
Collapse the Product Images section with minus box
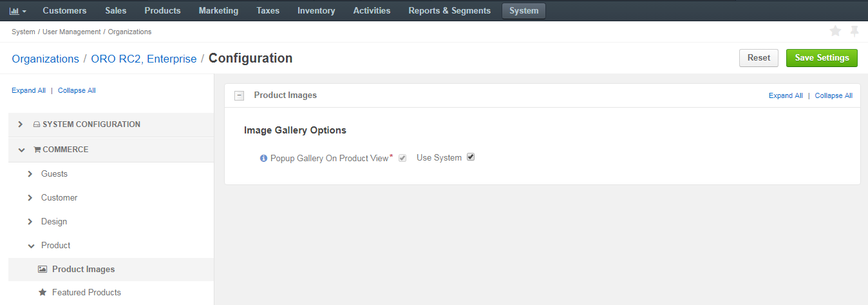tap(240, 95)
